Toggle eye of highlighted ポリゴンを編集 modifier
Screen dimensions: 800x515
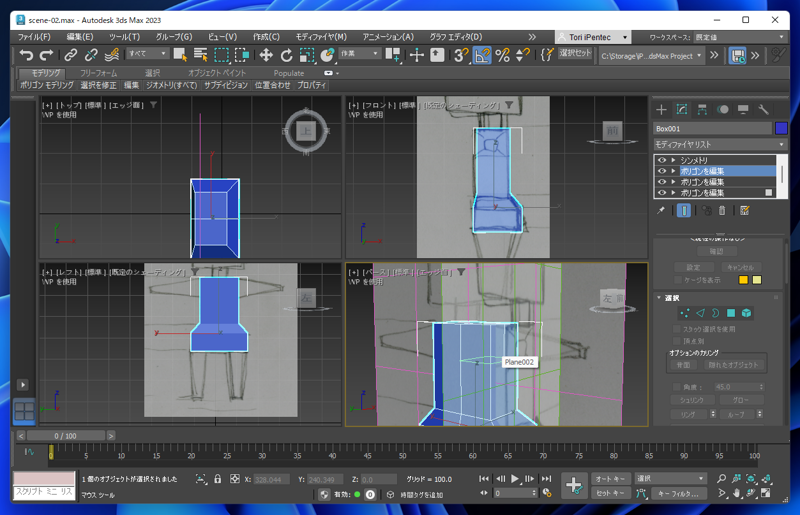point(662,171)
